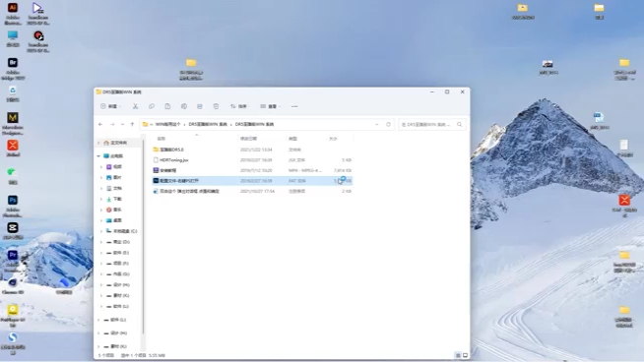Click the Cut scissors icon in toolbar
This screenshot has width=644, height=362.
point(135,106)
